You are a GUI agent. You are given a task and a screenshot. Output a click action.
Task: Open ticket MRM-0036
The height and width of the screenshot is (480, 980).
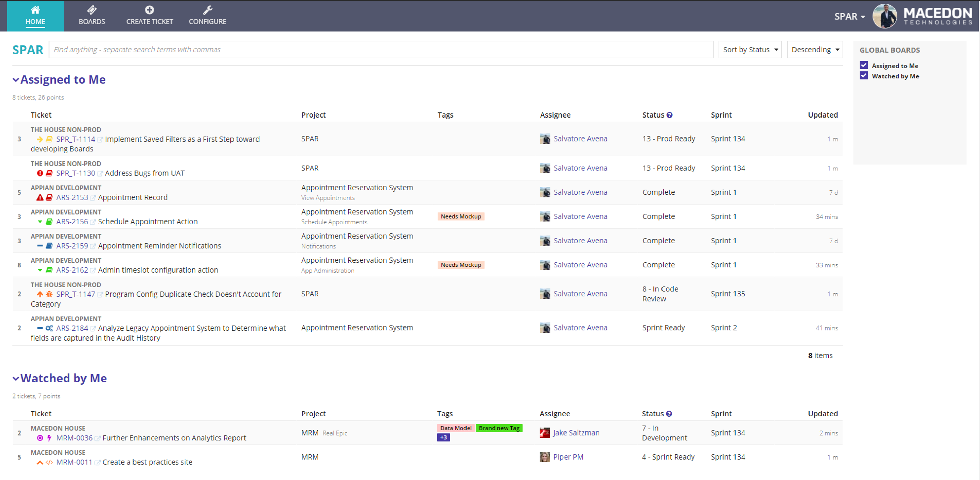point(74,438)
